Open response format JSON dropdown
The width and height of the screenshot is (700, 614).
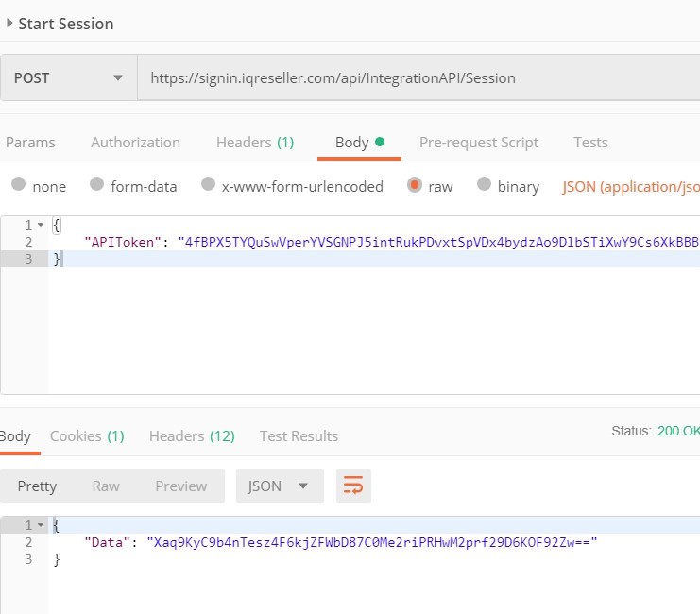(280, 486)
